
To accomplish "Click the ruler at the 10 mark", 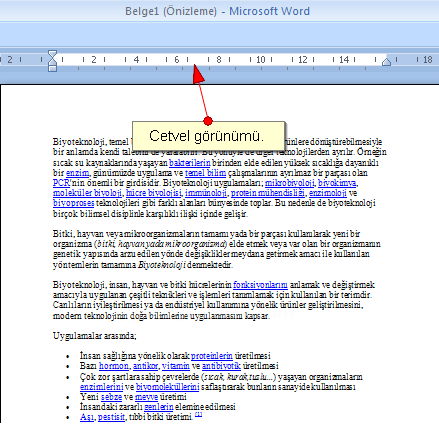I will click(x=260, y=60).
